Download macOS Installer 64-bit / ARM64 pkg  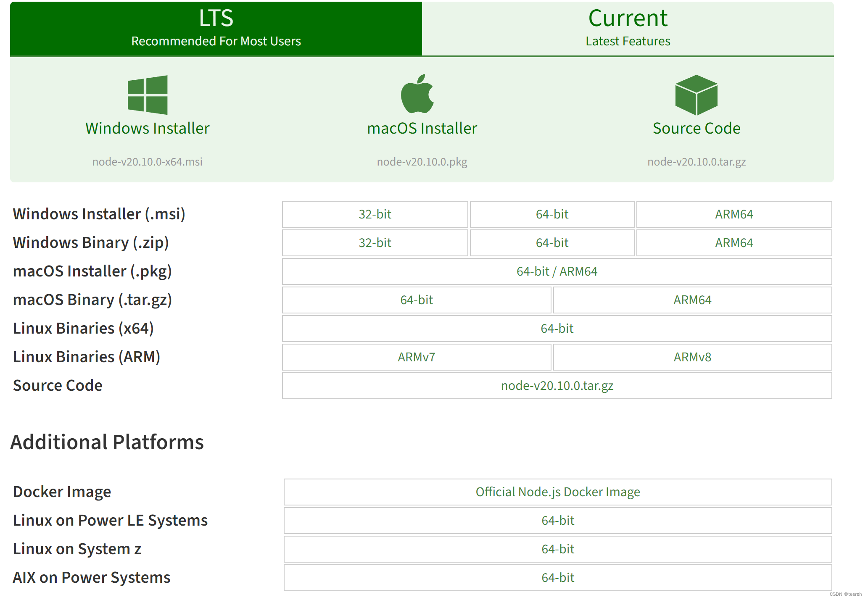[557, 271]
